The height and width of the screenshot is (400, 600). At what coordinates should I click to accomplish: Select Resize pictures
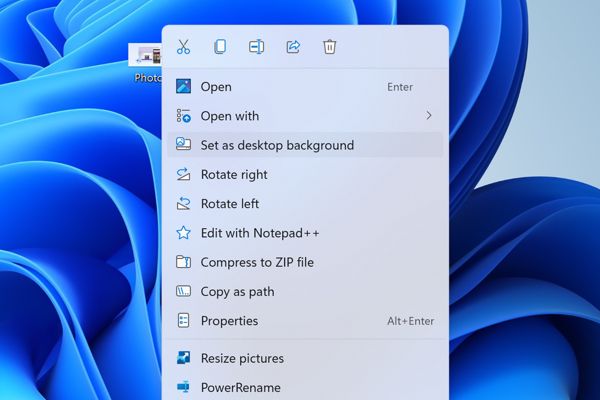tap(305, 358)
